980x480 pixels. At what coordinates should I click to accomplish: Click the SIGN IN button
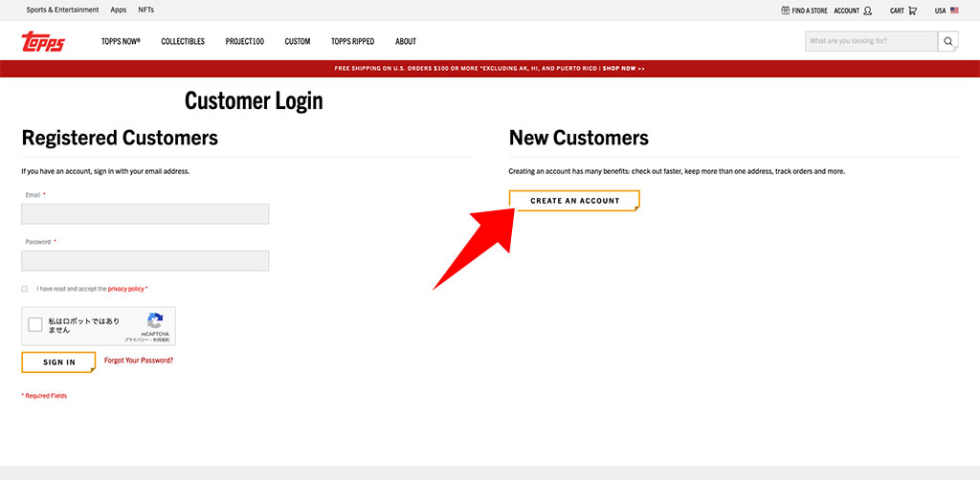(58, 362)
